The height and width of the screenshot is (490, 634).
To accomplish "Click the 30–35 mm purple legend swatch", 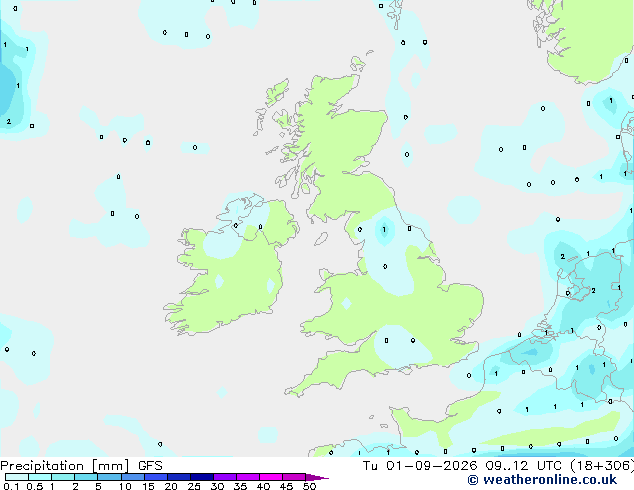I will (225, 477).
